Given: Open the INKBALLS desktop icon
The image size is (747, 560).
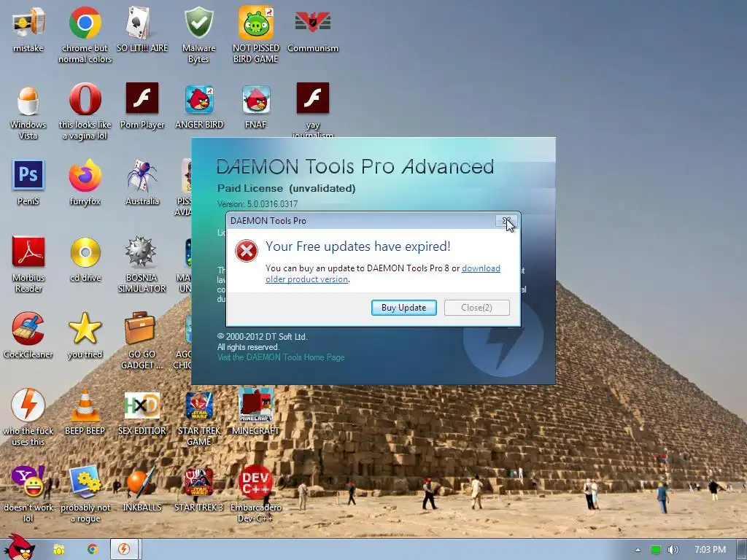Looking at the screenshot, I should (x=141, y=482).
